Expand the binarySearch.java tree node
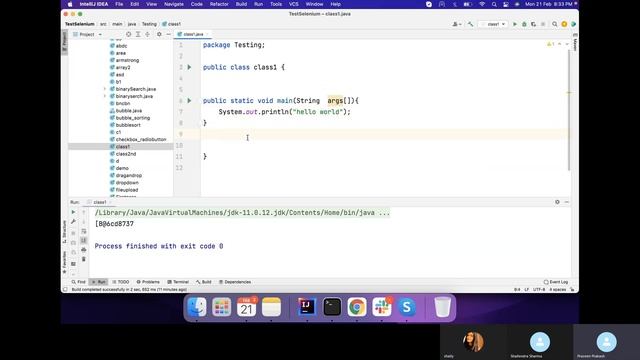 pos(105,89)
